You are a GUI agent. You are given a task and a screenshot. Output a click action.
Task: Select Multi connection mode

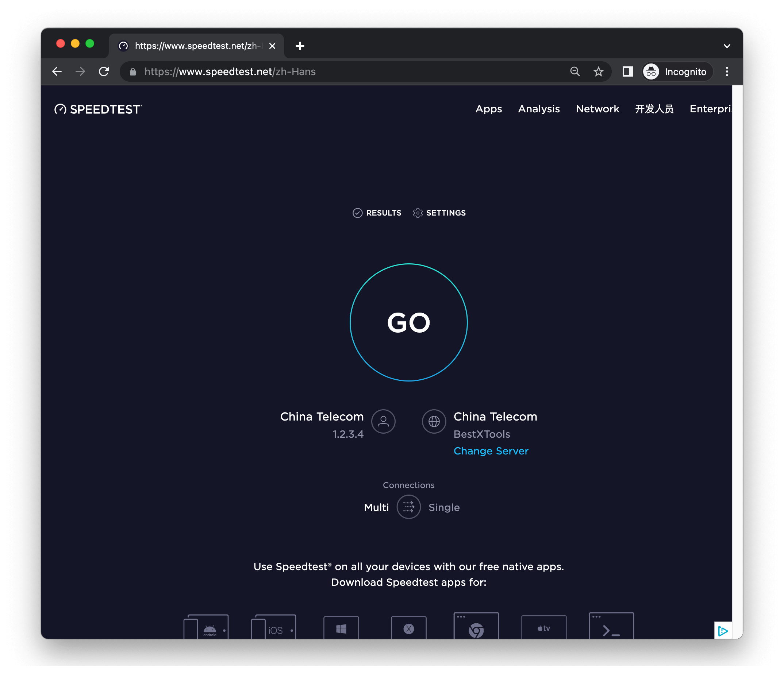click(376, 507)
